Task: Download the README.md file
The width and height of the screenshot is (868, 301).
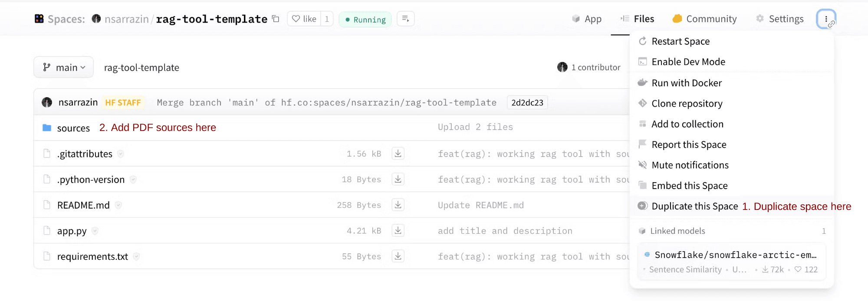Action: coord(398,204)
